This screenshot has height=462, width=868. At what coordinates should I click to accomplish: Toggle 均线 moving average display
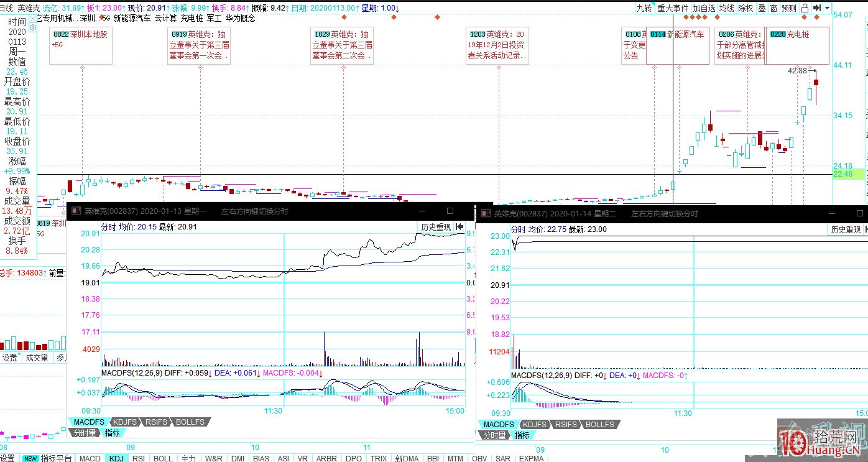pos(726,8)
